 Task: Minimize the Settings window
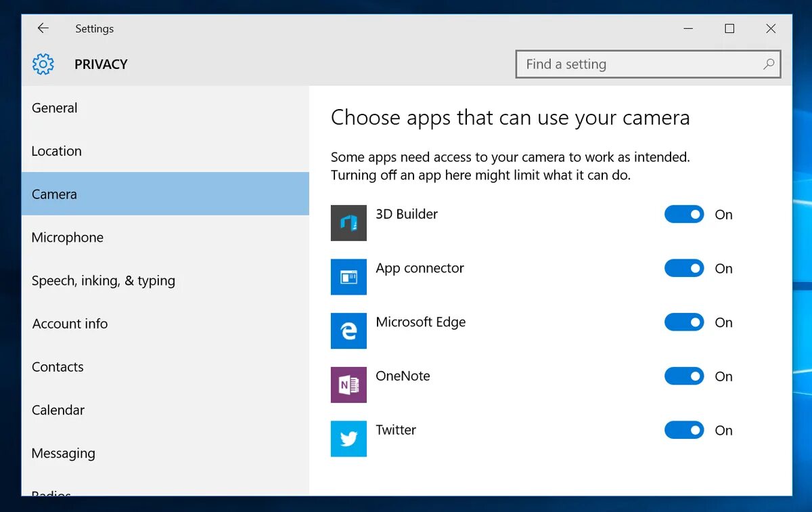(688, 28)
